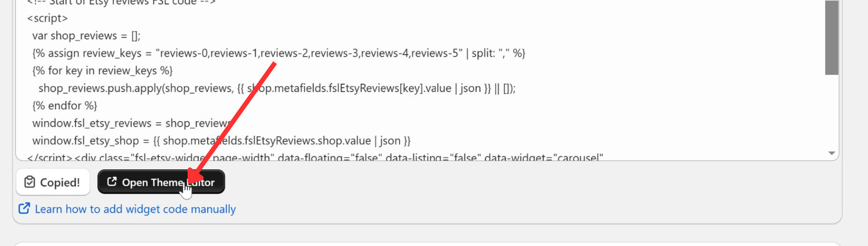Viewport: 868px width, 246px height.
Task: Open Learn how to add widget code manually
Action: pyautogui.click(x=135, y=209)
